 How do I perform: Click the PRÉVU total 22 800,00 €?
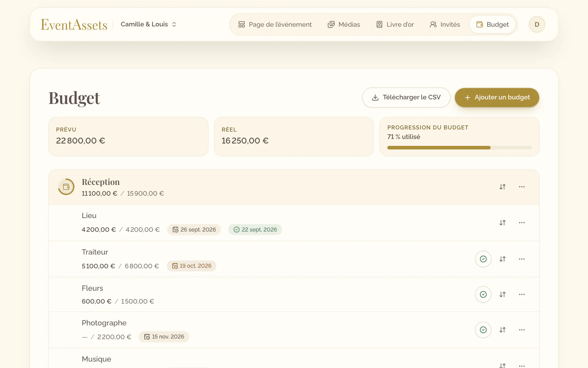[81, 141]
